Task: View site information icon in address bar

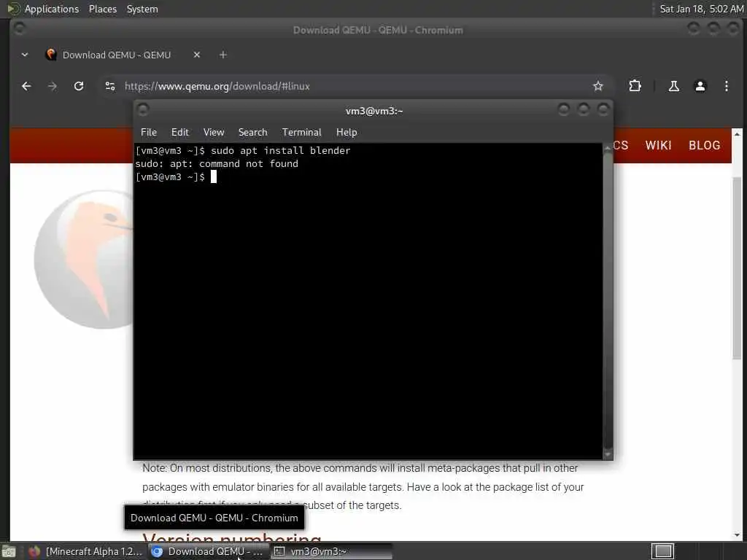Action: (x=110, y=86)
